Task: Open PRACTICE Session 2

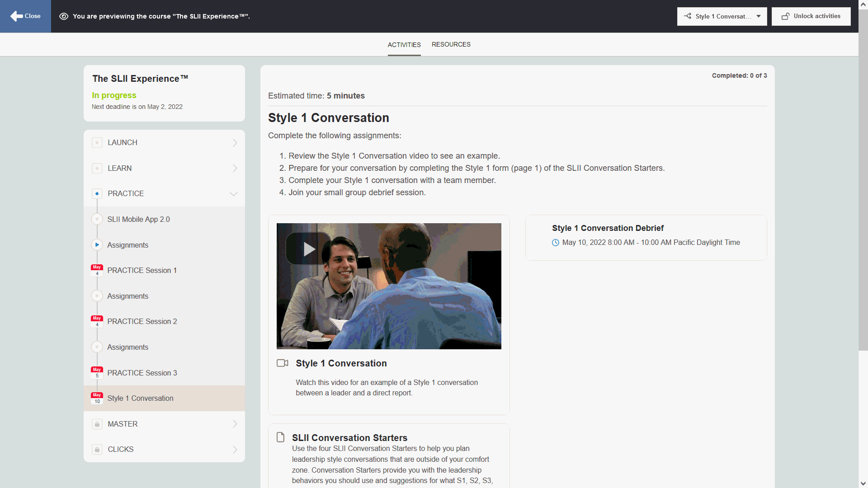Action: [x=142, y=321]
